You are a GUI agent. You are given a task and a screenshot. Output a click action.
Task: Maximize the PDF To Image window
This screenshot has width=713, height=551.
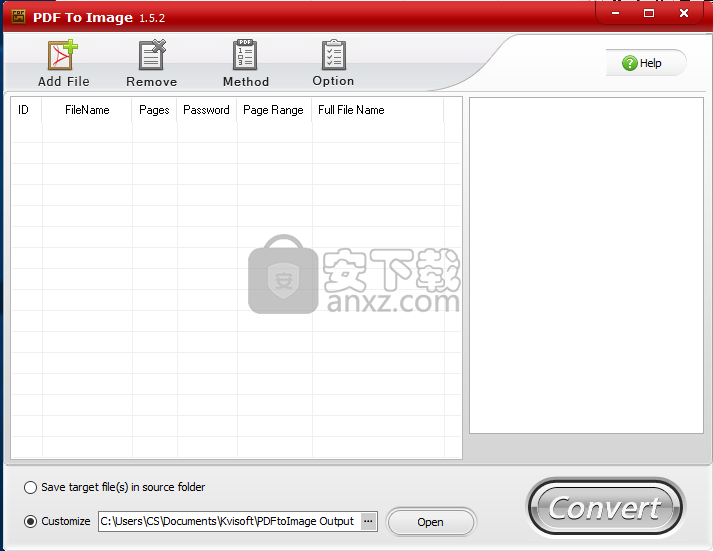[x=649, y=13]
